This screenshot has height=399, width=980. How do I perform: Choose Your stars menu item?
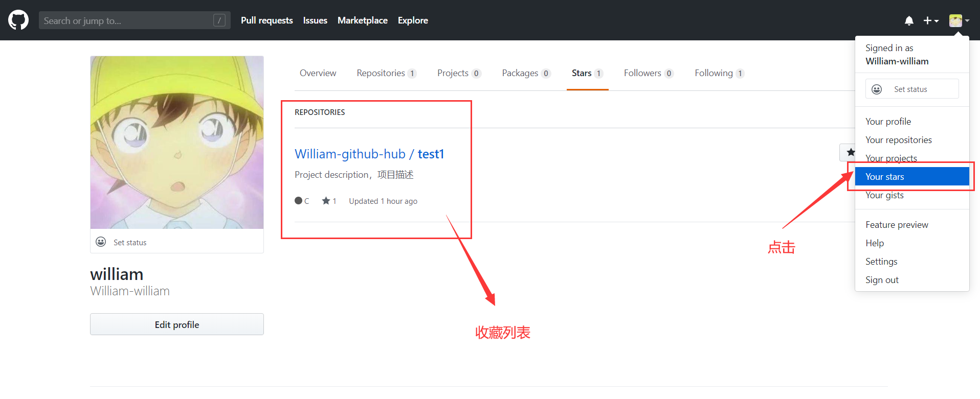912,176
